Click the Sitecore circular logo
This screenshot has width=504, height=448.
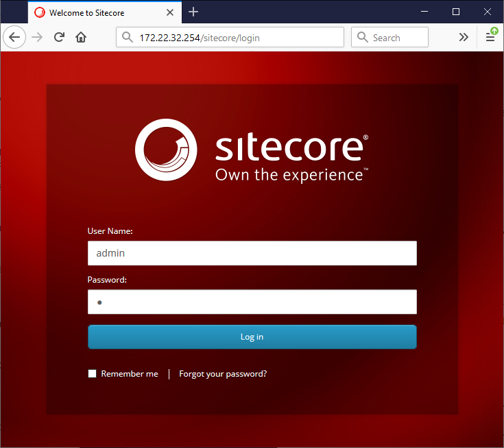pos(166,150)
